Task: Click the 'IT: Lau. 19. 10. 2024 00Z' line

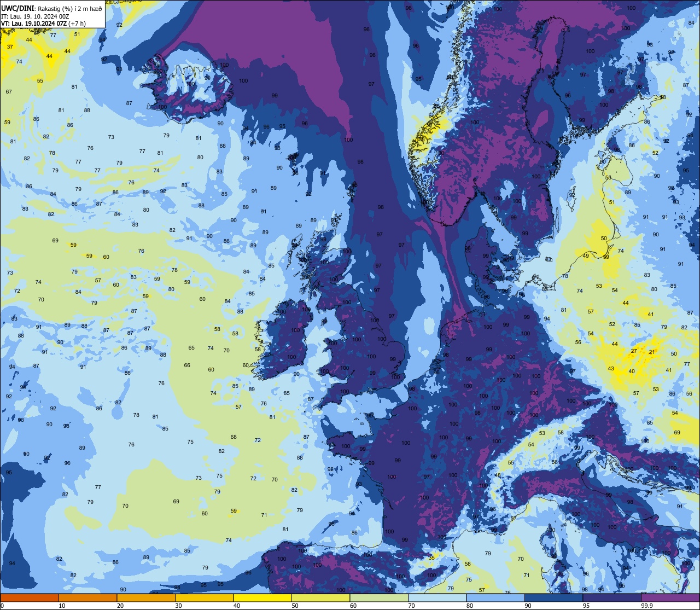Action: click(x=35, y=16)
